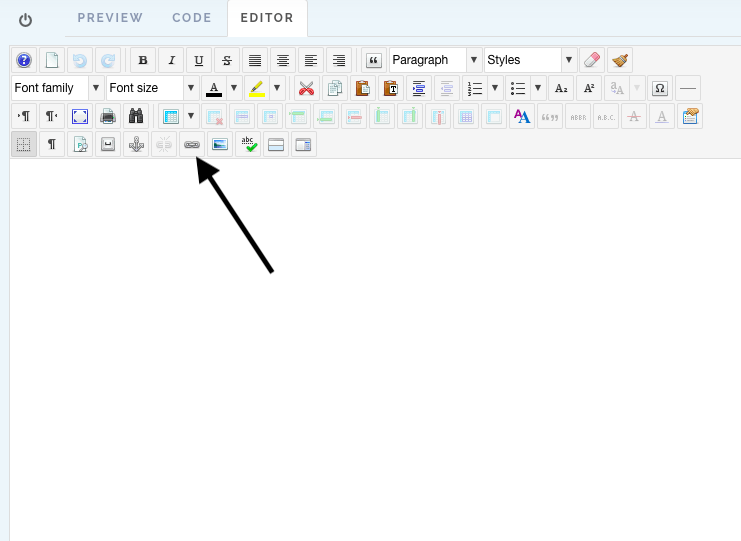Toggle italic formatting
Screen dimensions: 741x541
(x=172, y=60)
